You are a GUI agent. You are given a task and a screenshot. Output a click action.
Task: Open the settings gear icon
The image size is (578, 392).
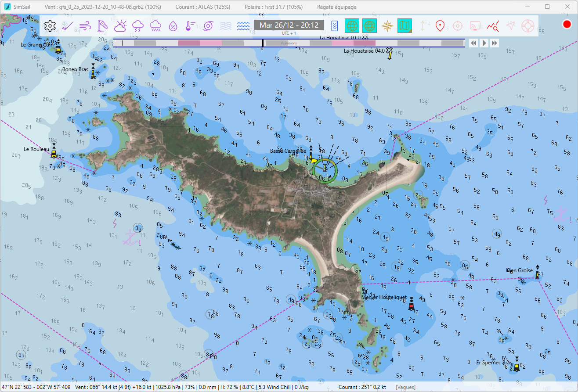(51, 26)
